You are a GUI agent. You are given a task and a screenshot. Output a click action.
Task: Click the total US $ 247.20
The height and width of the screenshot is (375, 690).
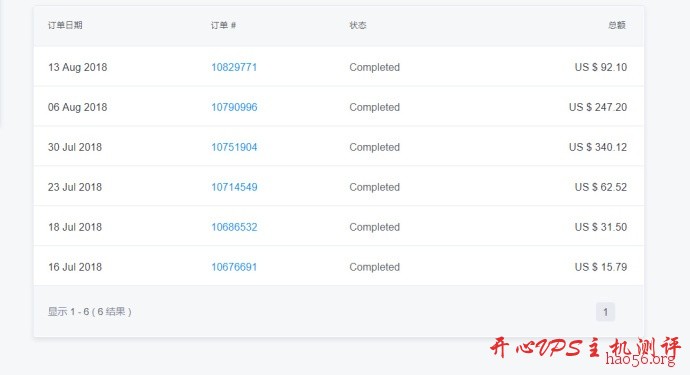coord(598,107)
